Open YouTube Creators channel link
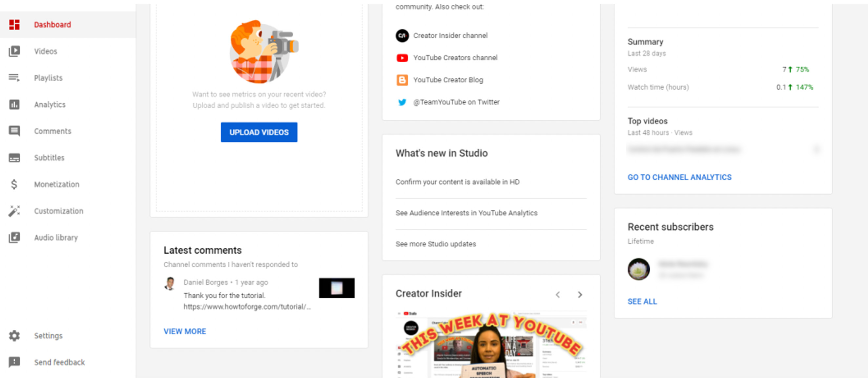Viewport: 868px width, 378px height. (x=455, y=58)
